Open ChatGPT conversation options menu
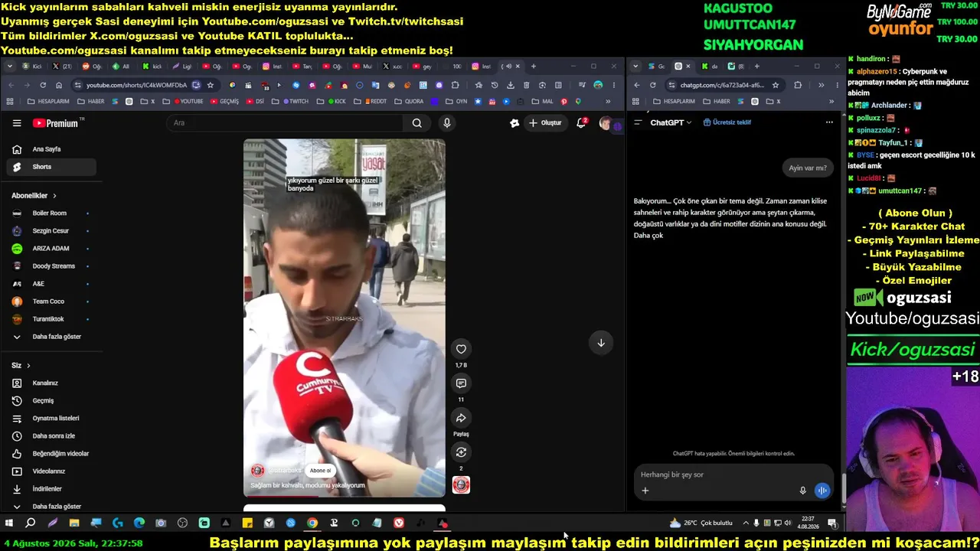Image resolution: width=980 pixels, height=551 pixels. (829, 122)
